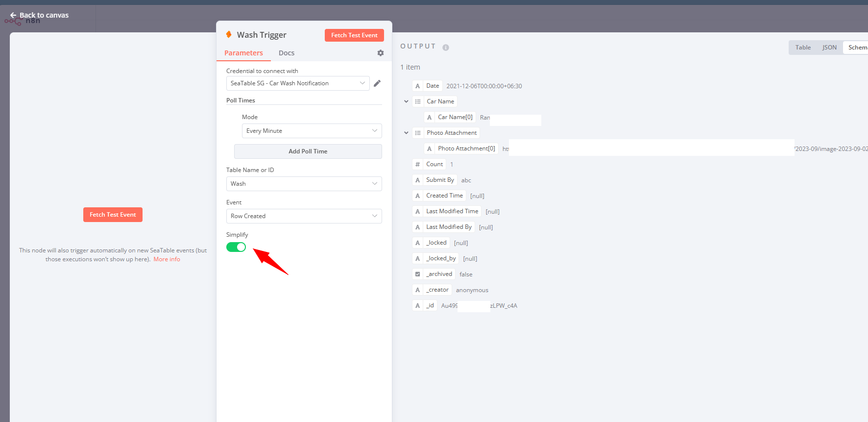Click the Date field pill
The height and width of the screenshot is (422, 868).
[427, 86]
